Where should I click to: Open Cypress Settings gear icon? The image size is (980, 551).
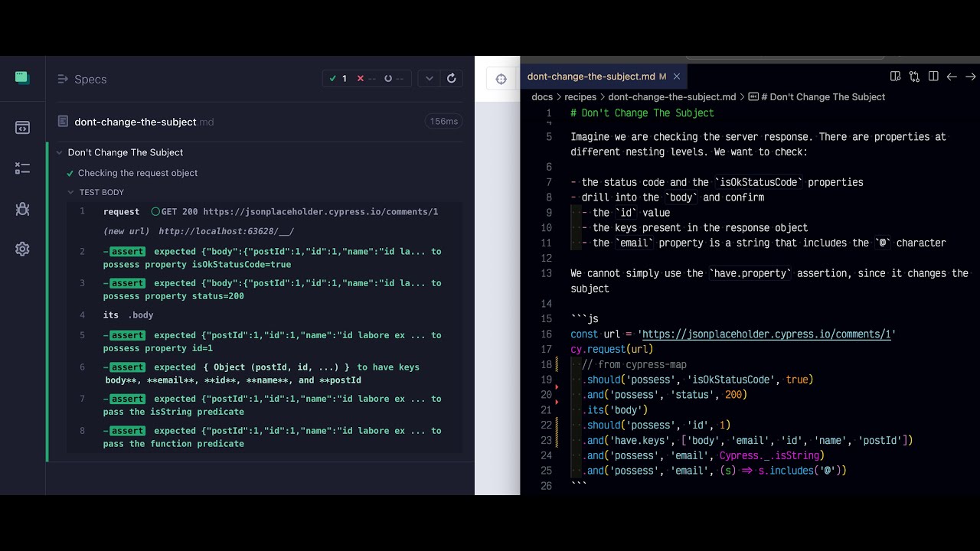pyautogui.click(x=22, y=249)
